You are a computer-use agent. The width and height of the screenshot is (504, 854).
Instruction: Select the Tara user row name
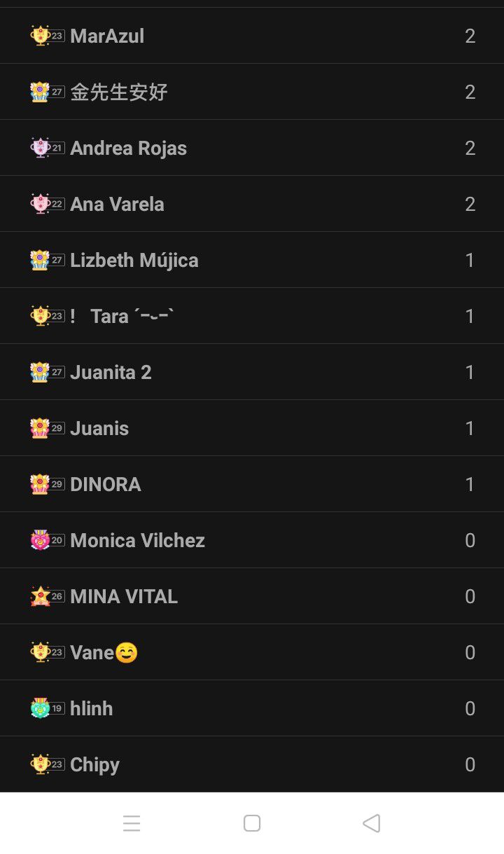[x=122, y=316]
